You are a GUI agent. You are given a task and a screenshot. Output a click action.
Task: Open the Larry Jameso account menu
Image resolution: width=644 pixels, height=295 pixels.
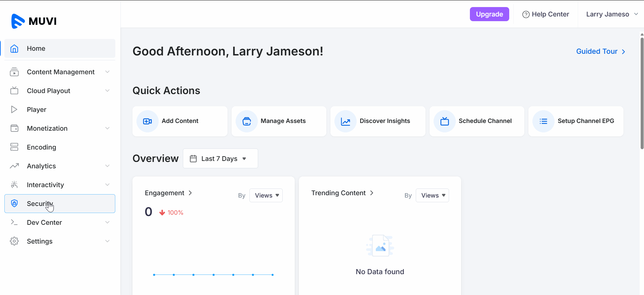coord(612,14)
